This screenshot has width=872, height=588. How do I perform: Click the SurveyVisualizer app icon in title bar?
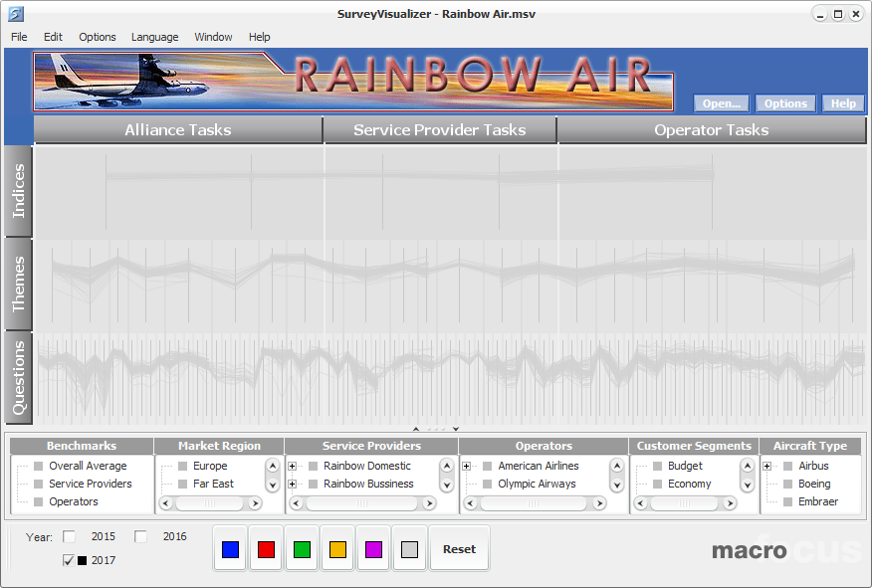[16, 14]
